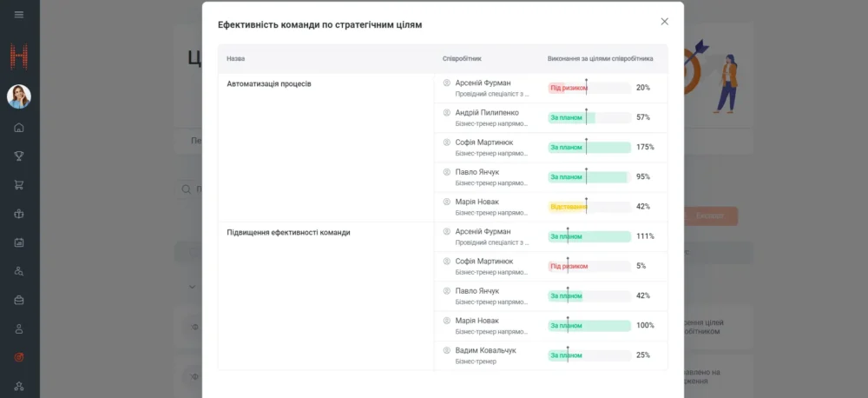Screen dimensions: 868x398
Task: Click the Співробітник column header
Action: (462, 59)
